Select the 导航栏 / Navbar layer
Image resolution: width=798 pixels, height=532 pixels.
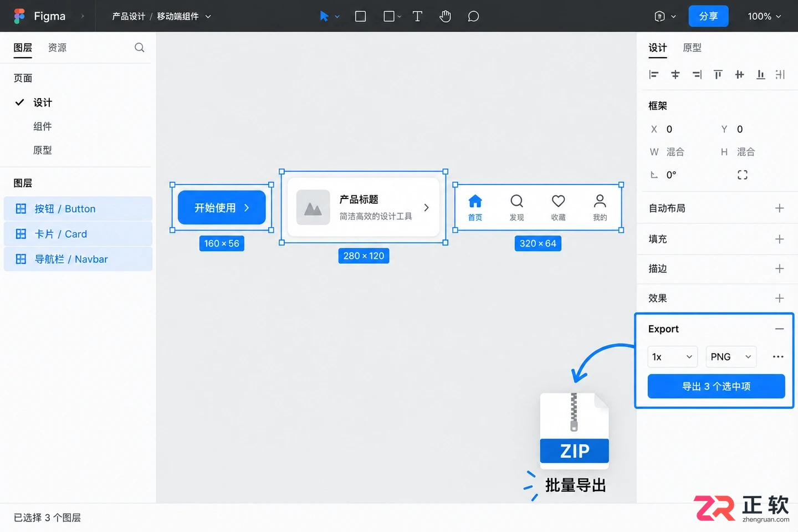click(x=78, y=259)
